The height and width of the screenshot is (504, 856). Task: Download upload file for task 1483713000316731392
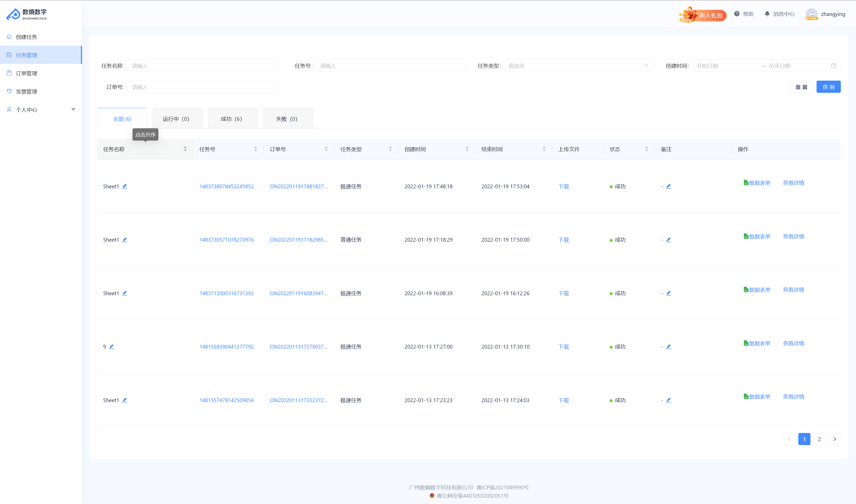point(564,293)
